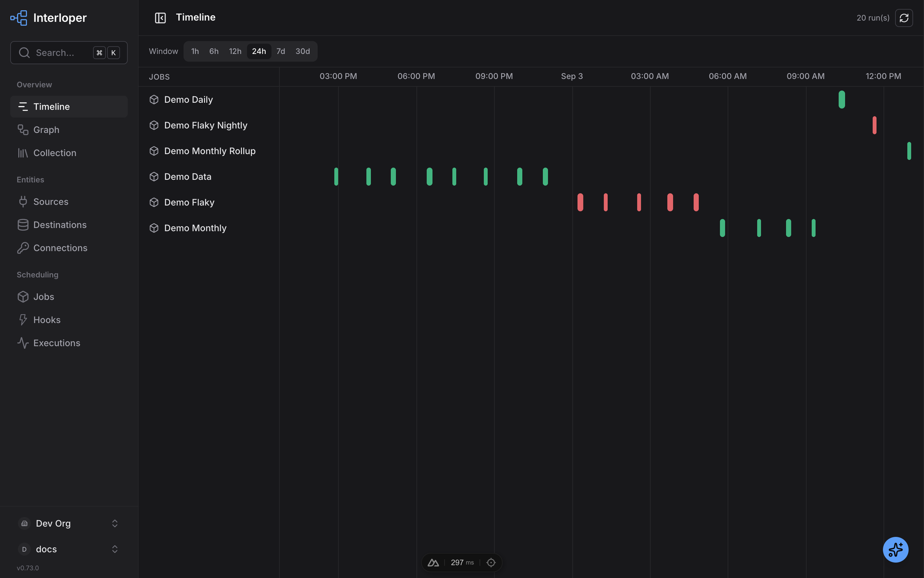Toggle the sidebar collapse icon
This screenshot has height=578, width=924.
[160, 18]
